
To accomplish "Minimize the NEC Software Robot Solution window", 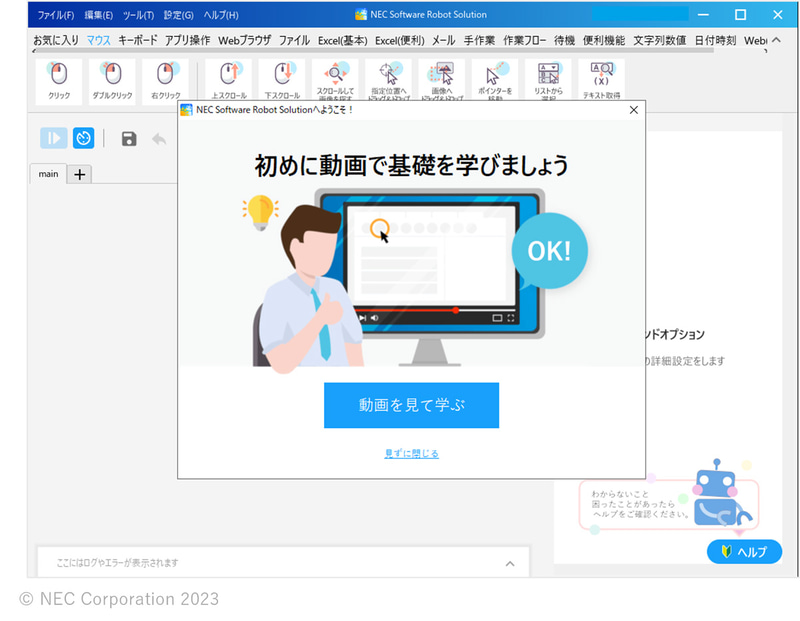I will tap(704, 15).
